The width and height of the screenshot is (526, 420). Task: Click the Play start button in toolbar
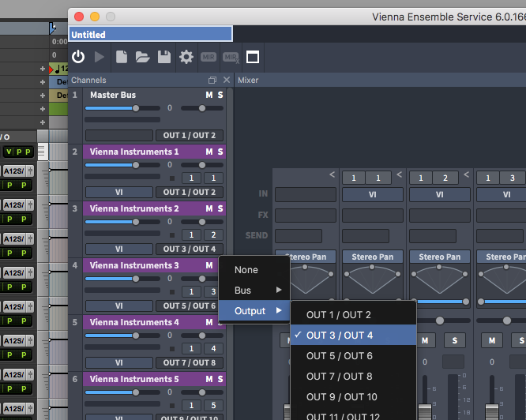[99, 57]
